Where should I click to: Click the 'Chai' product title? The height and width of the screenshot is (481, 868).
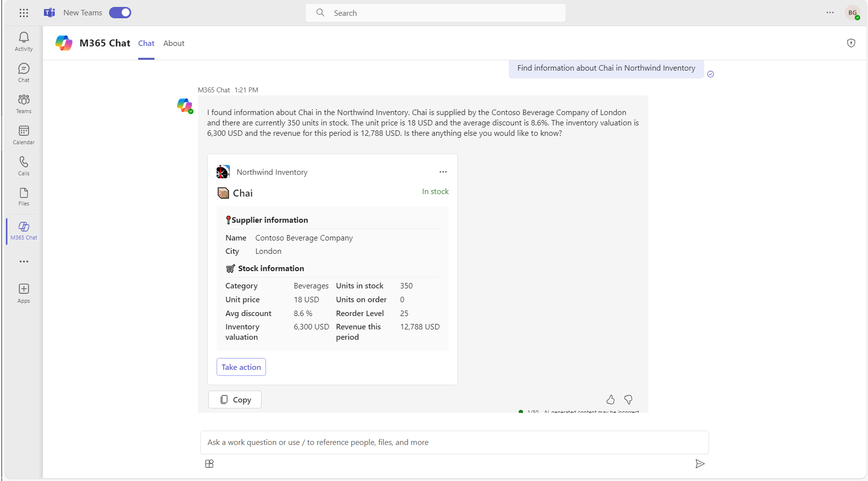click(x=243, y=193)
